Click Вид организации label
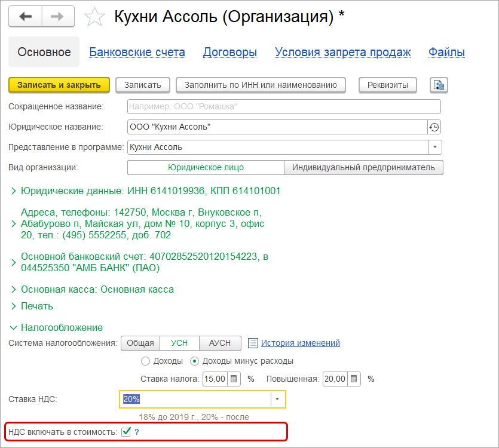The height and width of the screenshot is (448, 499). point(43,167)
